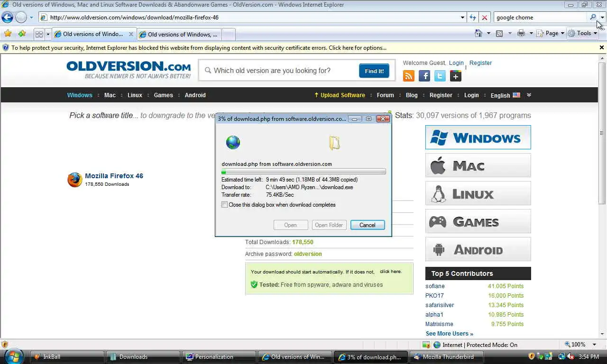Open the Windows nav menu item
This screenshot has height=364, width=607.
[80, 95]
